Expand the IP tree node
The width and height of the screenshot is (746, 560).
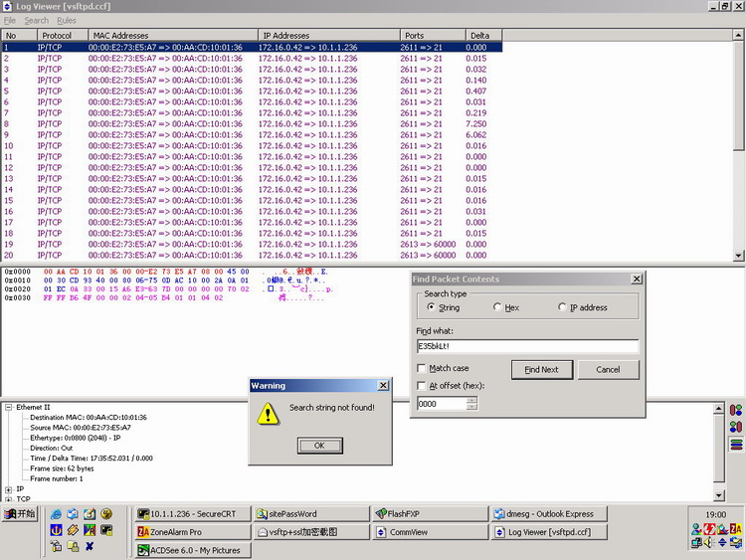[x=8, y=489]
